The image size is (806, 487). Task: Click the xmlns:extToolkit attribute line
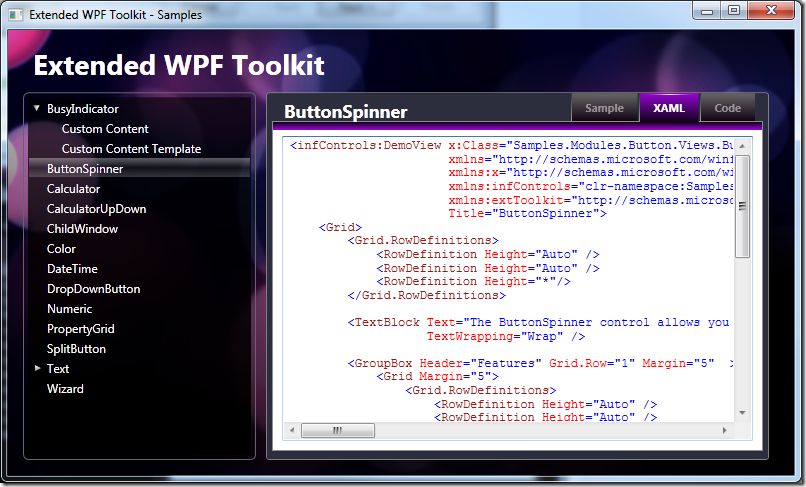[x=591, y=200]
